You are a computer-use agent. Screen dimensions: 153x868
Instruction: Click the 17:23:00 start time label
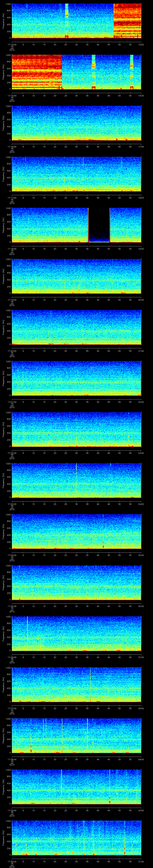[12, 504]
